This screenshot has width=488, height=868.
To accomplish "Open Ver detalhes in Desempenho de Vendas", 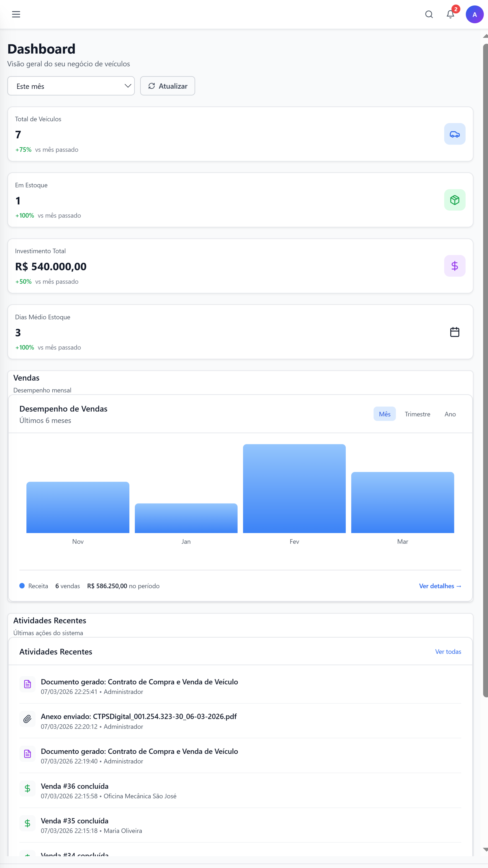I will pos(440,586).
